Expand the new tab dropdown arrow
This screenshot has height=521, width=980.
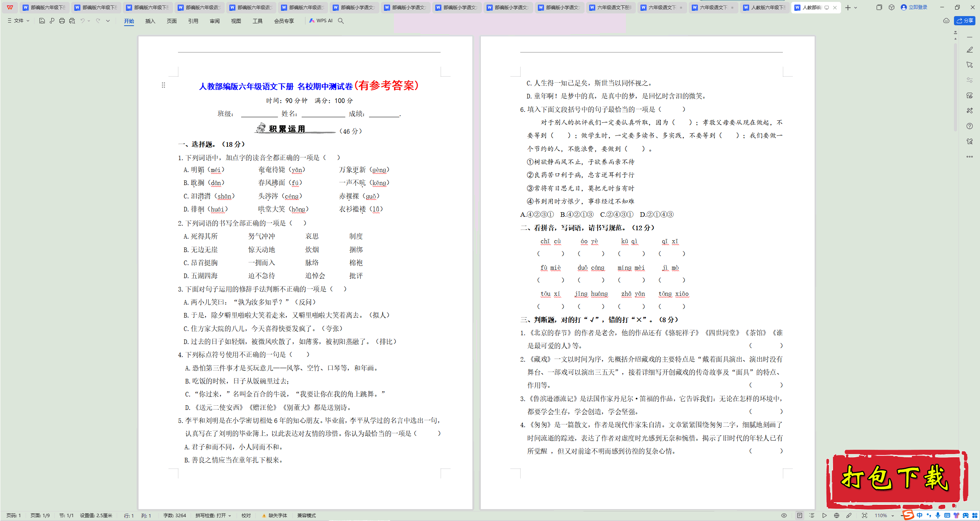(856, 8)
